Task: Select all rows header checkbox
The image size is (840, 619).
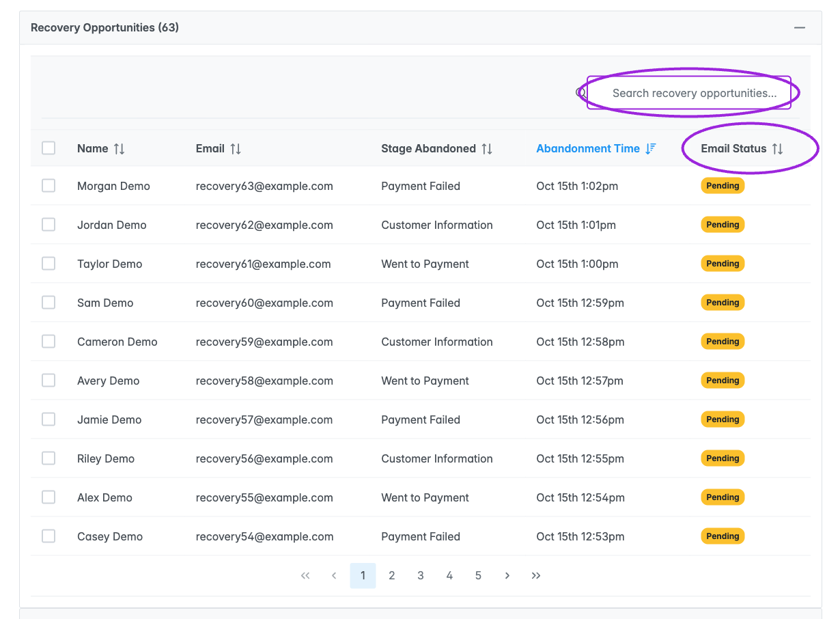Action: (x=48, y=148)
